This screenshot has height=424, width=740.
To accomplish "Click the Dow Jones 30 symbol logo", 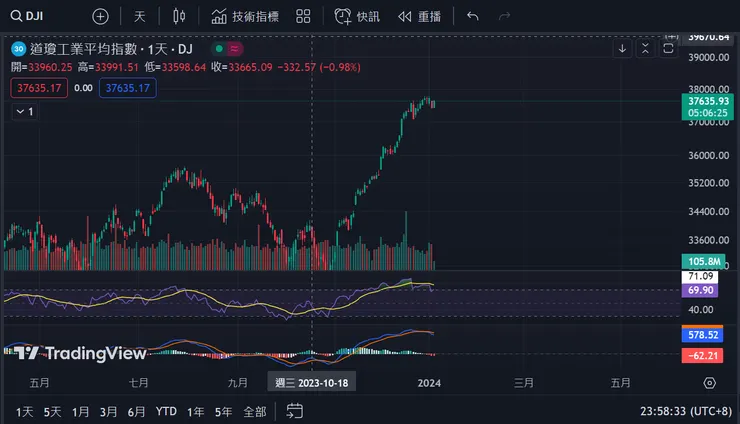I will (18, 49).
